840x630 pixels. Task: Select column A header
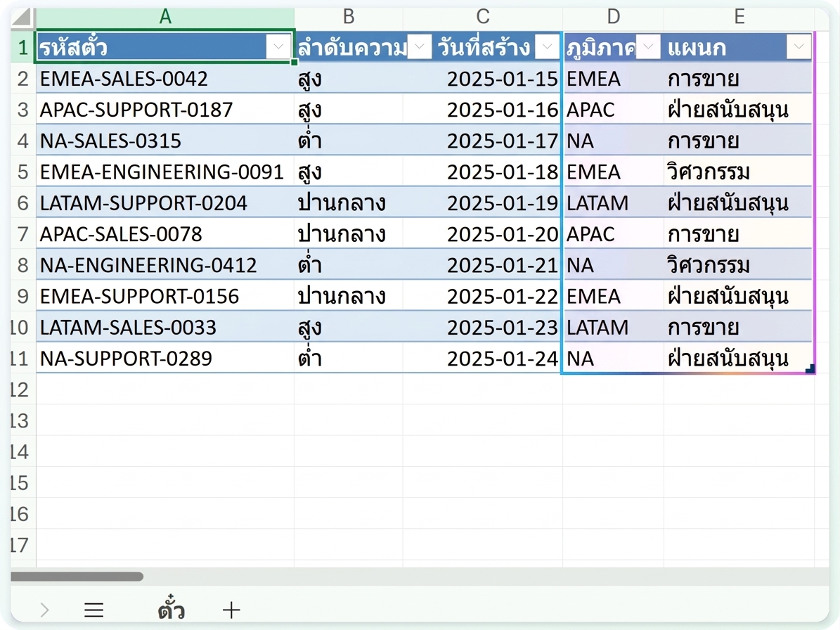click(165, 17)
